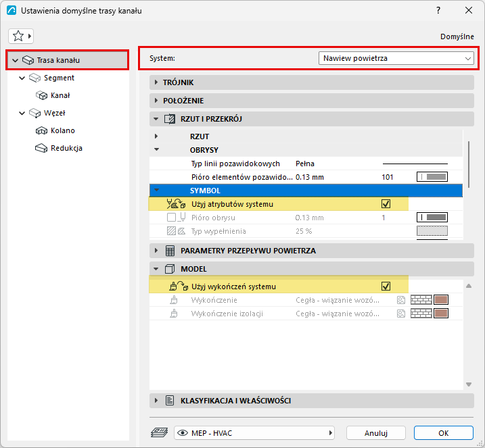485x448 pixels.
Task: Open the MEP - HVAC layer selector
Action: coord(254,433)
